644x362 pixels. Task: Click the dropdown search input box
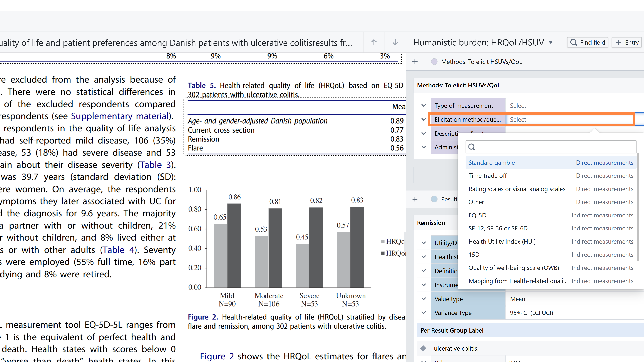click(x=551, y=147)
